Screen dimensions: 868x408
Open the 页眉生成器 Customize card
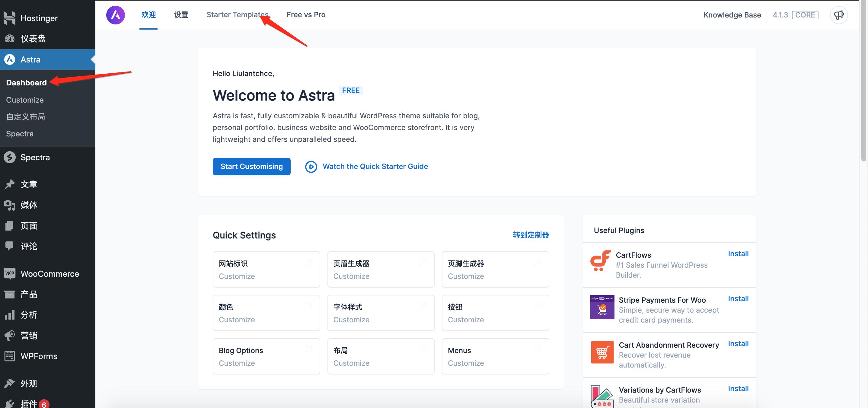coord(380,269)
